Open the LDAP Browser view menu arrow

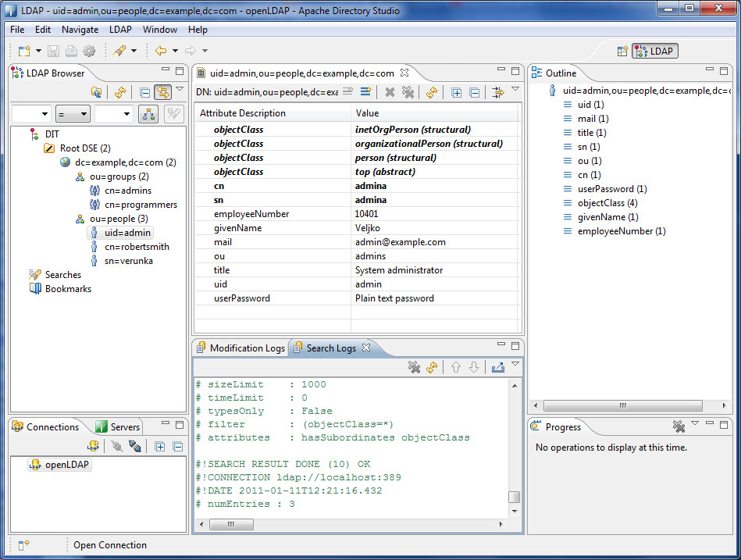180,90
